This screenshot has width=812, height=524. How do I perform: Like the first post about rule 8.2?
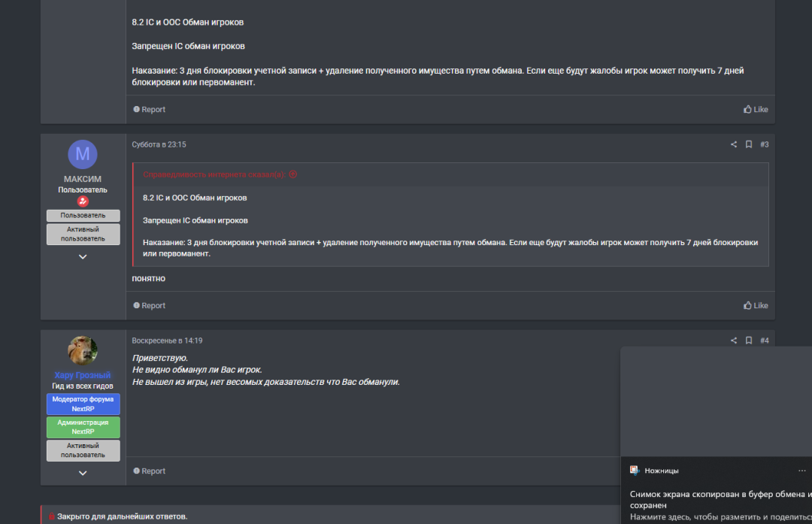tap(756, 109)
